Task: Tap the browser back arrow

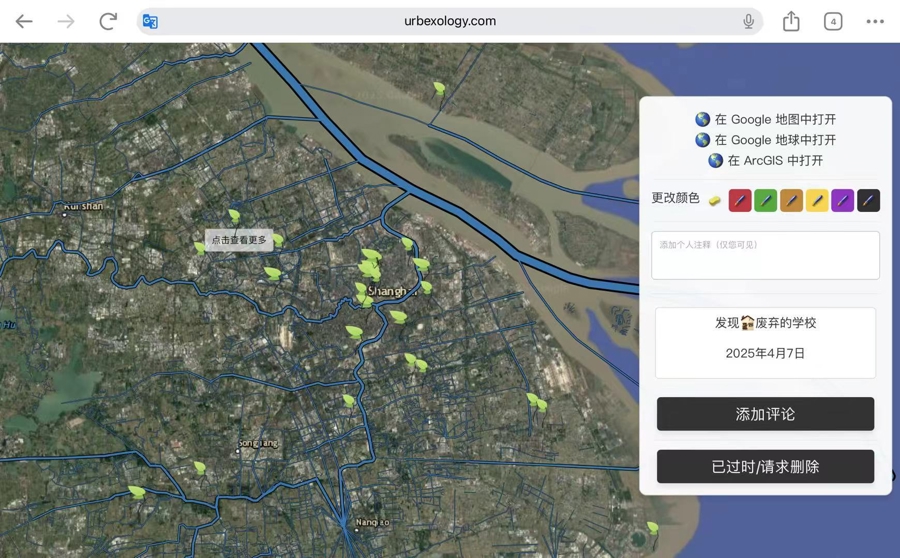Action: point(24,21)
